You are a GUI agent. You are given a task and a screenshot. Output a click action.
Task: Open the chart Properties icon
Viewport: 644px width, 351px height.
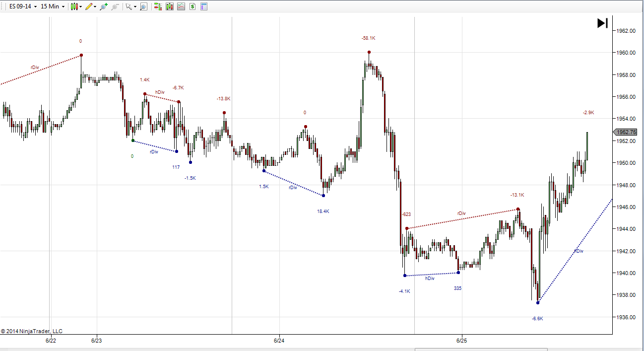pos(204,6)
